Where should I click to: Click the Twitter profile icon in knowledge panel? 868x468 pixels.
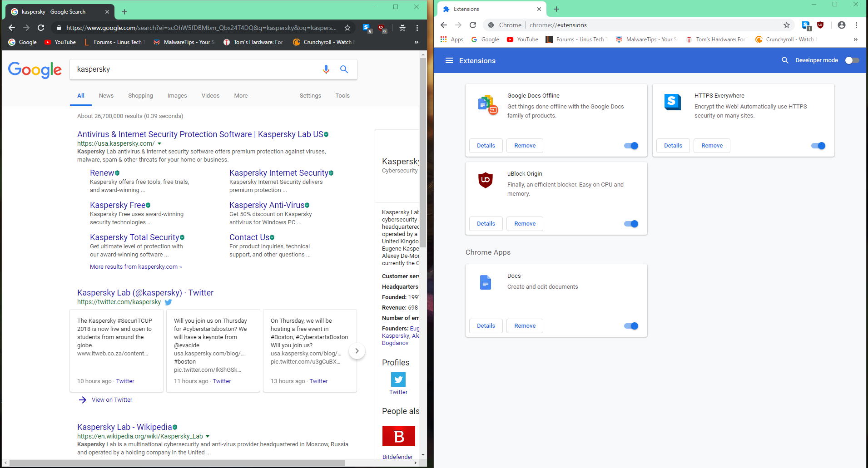click(x=398, y=379)
